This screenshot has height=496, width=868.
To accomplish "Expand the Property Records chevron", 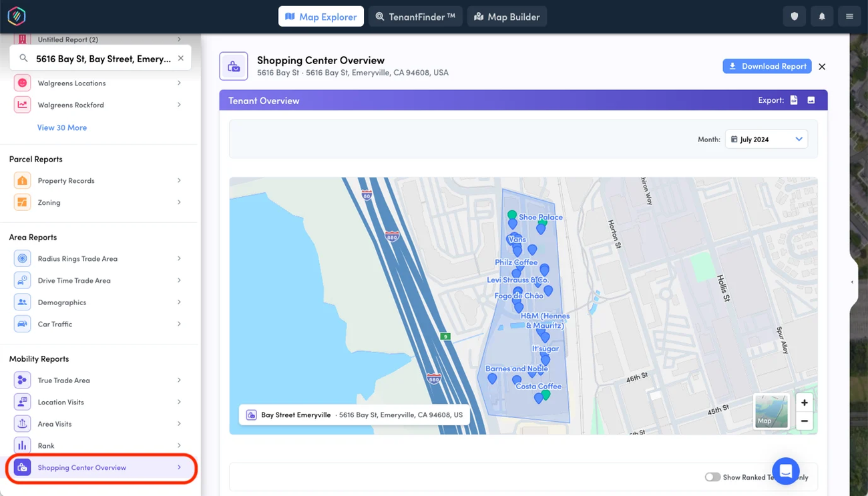I will click(179, 181).
